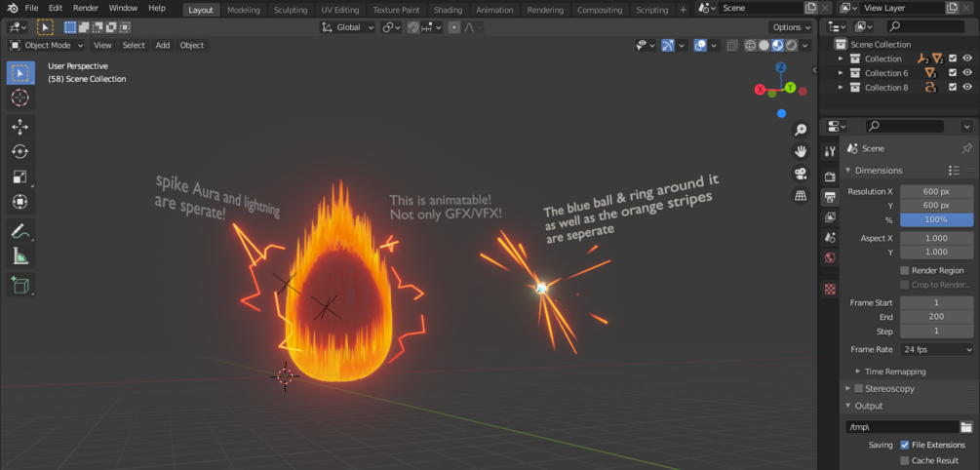Screen dimensions: 980x470
Task: Expand Collection 6 in the outliner
Action: 841,72
